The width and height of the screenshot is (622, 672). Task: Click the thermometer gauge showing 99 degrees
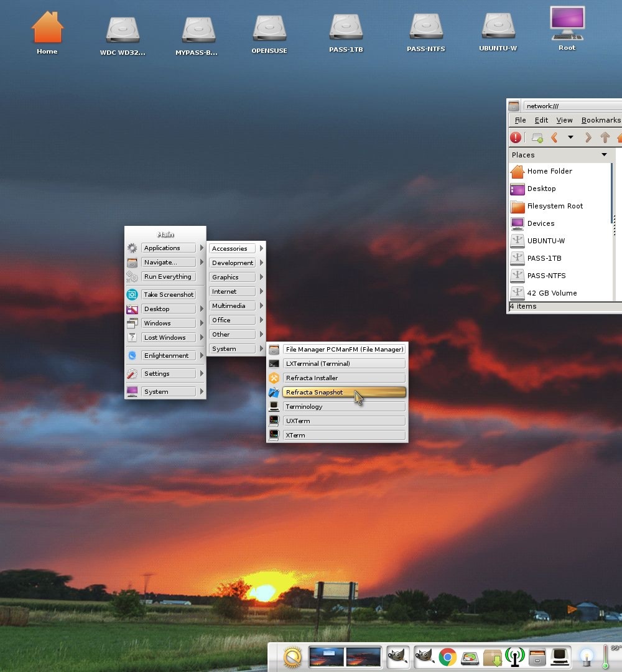(x=605, y=656)
